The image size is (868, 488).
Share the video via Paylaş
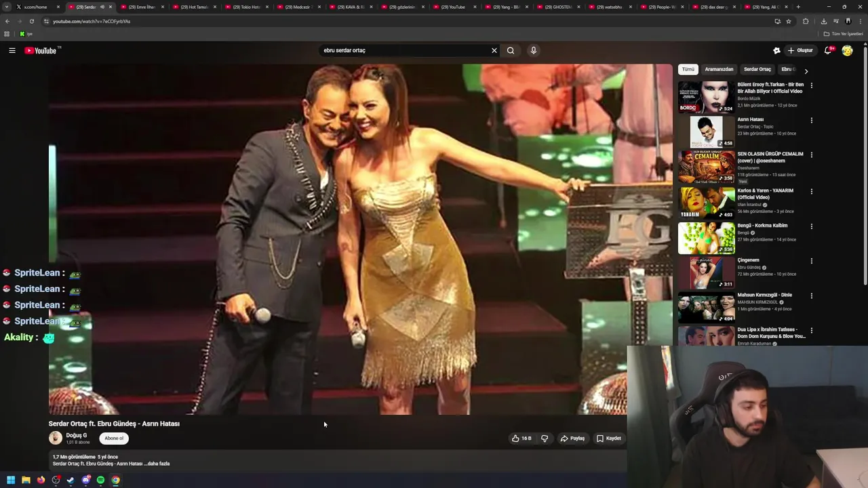point(572,439)
